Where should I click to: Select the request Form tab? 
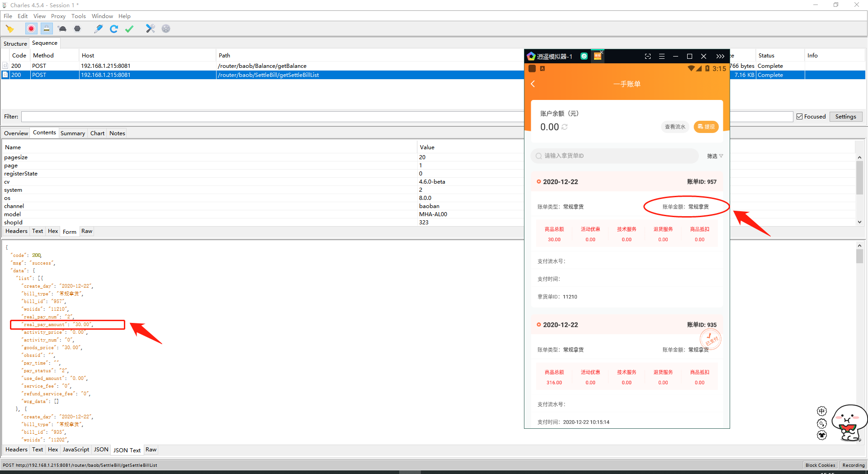pyautogui.click(x=70, y=232)
